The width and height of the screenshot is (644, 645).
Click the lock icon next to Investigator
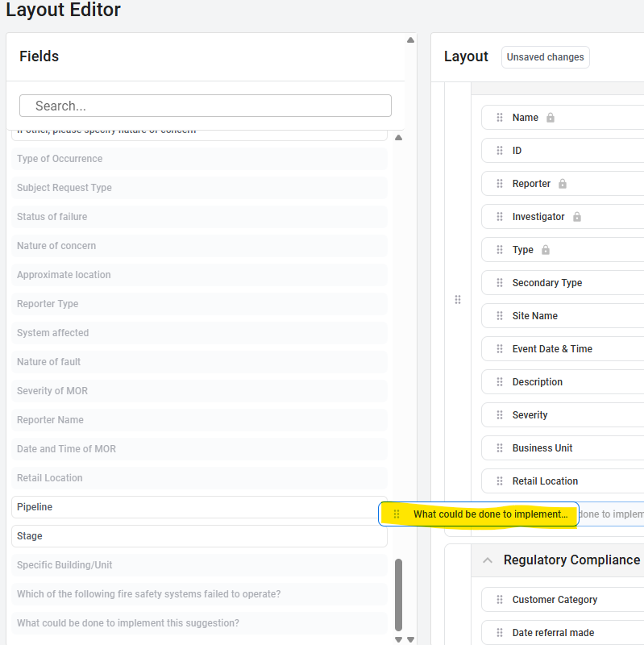(577, 217)
